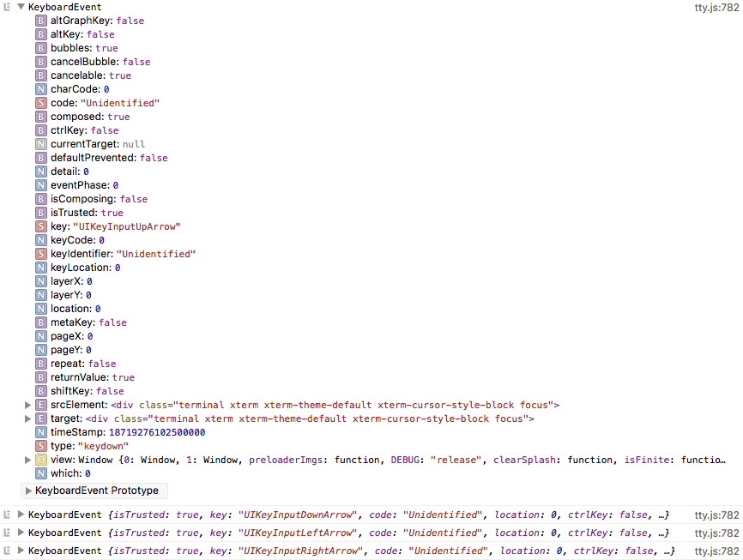The height and width of the screenshot is (560, 743).
Task: Click the number badge beside charCode
Action: pyautogui.click(x=41, y=89)
